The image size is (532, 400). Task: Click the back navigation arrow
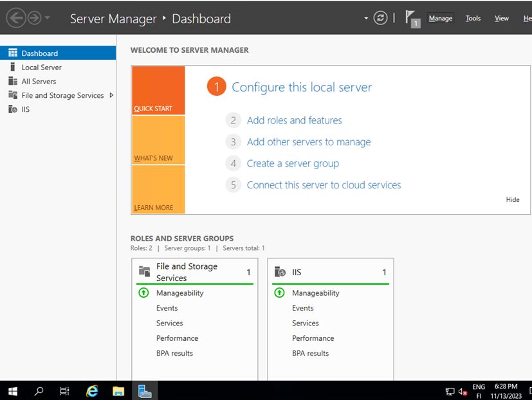16,17
